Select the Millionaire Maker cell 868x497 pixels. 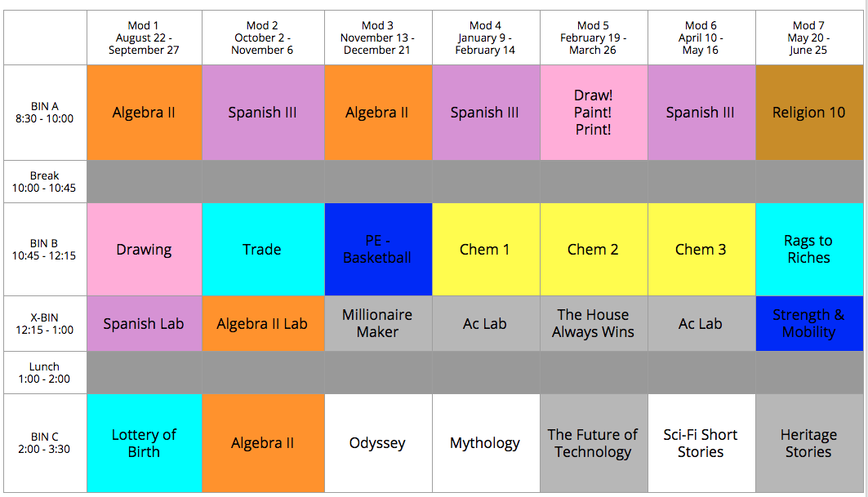[x=377, y=324]
